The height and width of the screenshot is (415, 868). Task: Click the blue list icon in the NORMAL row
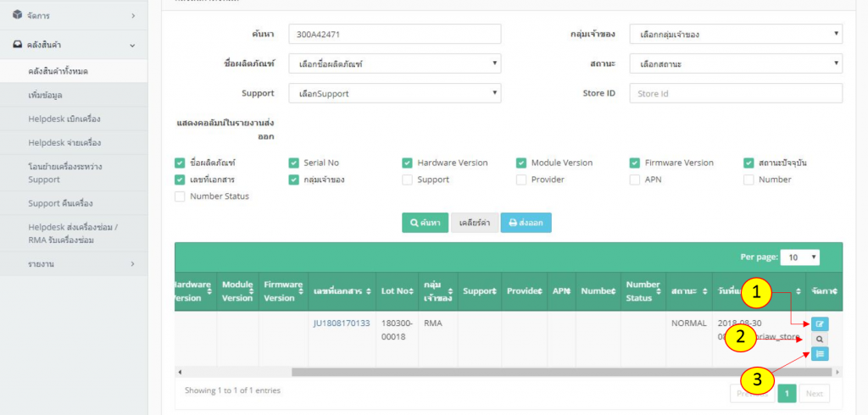coord(820,353)
